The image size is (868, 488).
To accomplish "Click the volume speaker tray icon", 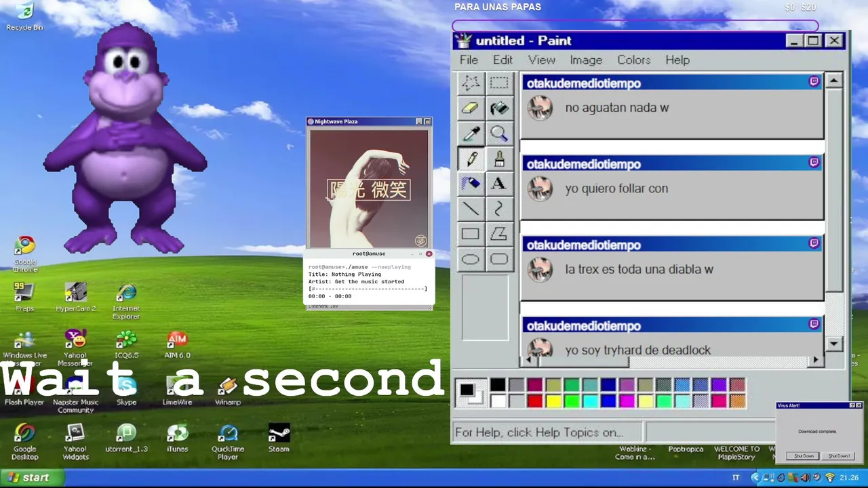I will click(805, 478).
